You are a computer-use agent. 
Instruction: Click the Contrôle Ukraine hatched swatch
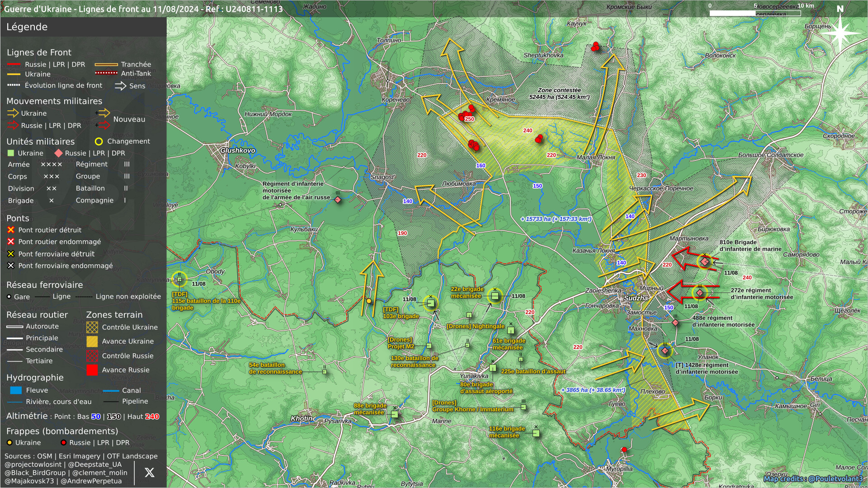pos(92,327)
